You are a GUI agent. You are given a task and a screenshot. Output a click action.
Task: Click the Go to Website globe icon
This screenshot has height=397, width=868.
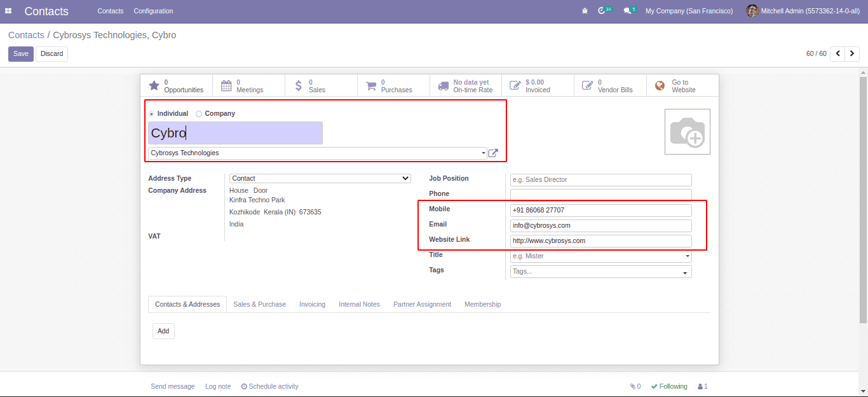660,86
